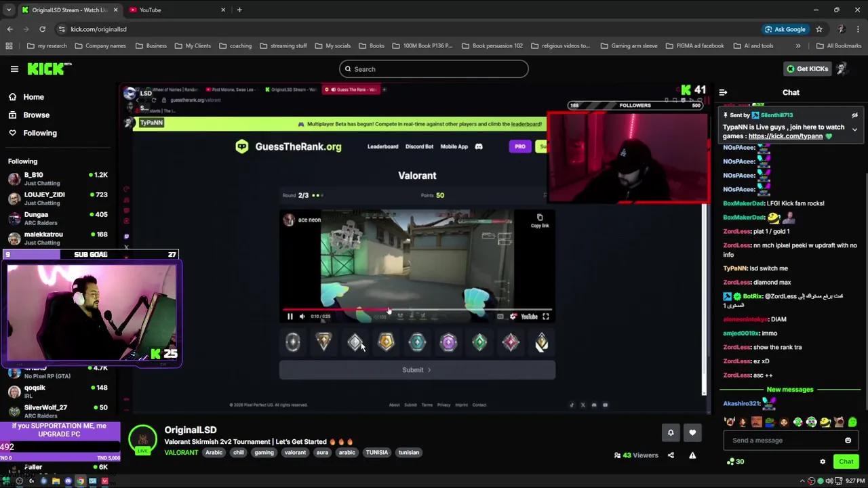Open channel points balance showing 30
The width and height of the screenshot is (868, 488).
[x=735, y=462]
